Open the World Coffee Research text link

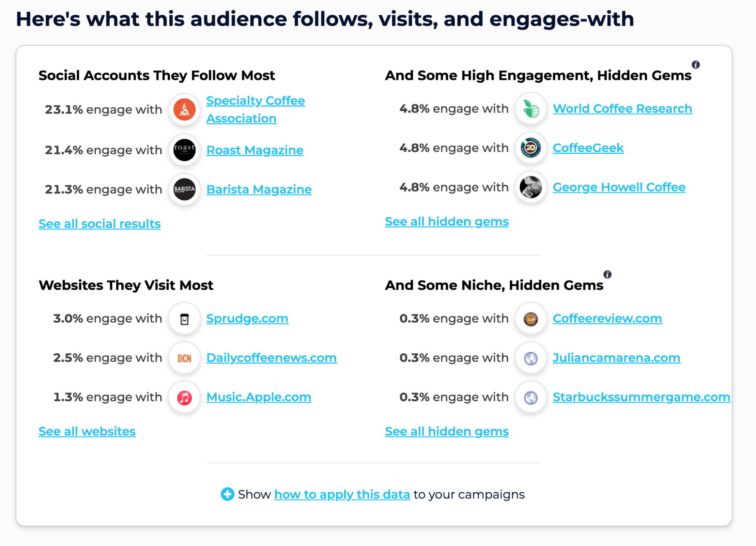(x=622, y=108)
